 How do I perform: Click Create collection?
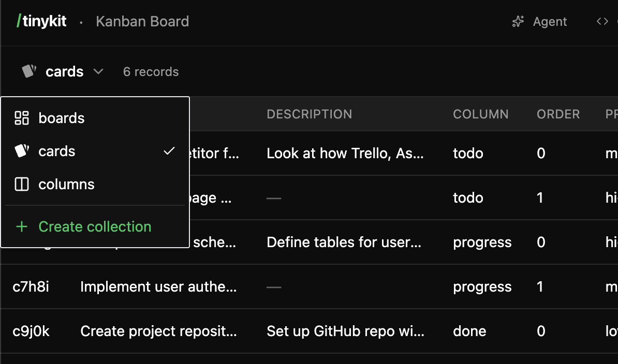point(95,226)
